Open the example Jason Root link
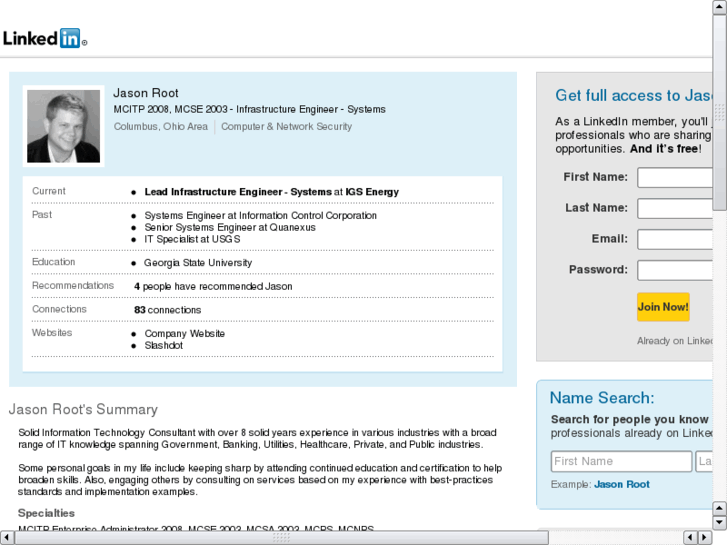Screen dimensions: 727x545 (x=622, y=484)
